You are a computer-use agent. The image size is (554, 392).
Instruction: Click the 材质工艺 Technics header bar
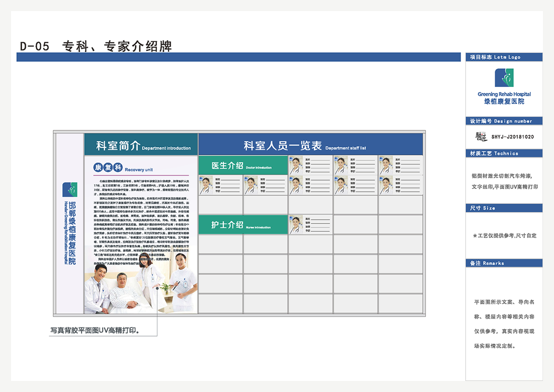click(504, 153)
